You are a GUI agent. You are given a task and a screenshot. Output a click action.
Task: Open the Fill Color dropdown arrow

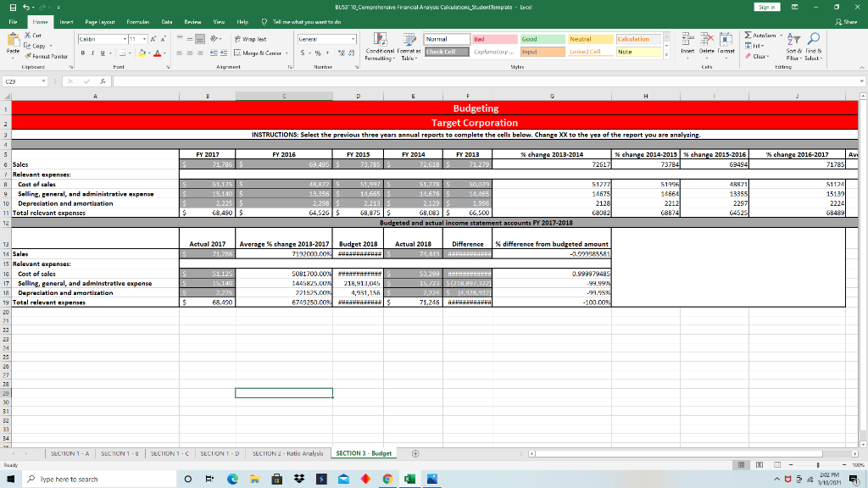(x=147, y=53)
